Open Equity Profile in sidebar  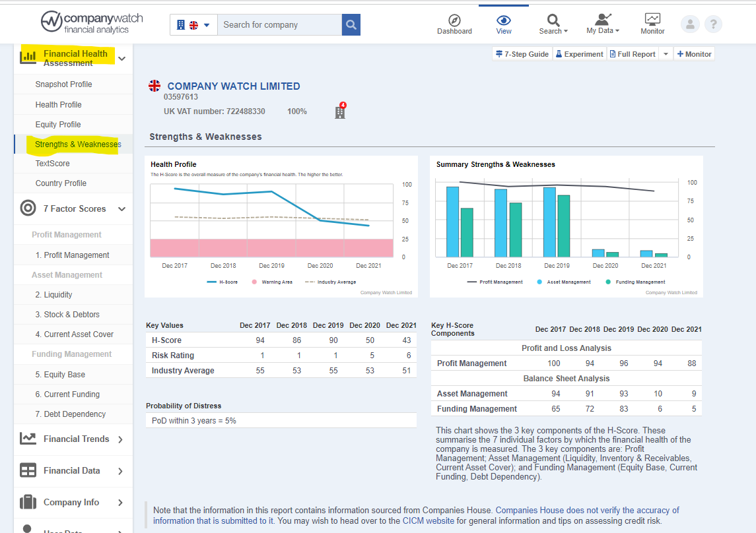[x=58, y=124]
